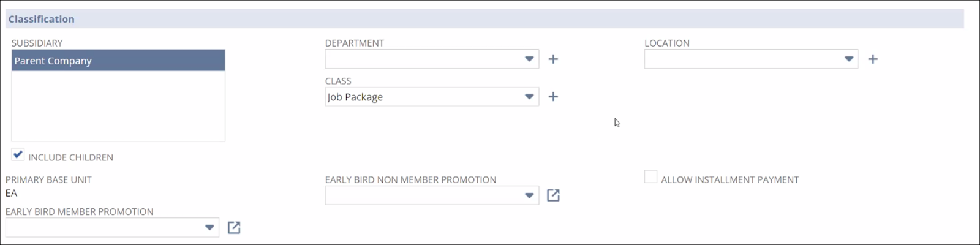Open Early Bird Non Member Promotion record icon
Image resolution: width=980 pixels, height=245 pixels.
[553, 195]
